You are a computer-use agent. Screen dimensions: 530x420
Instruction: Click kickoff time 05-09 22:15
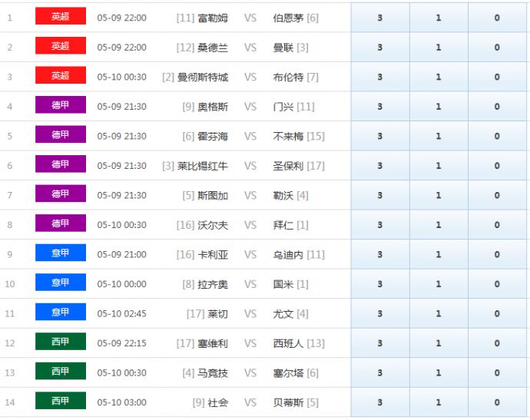click(x=121, y=343)
